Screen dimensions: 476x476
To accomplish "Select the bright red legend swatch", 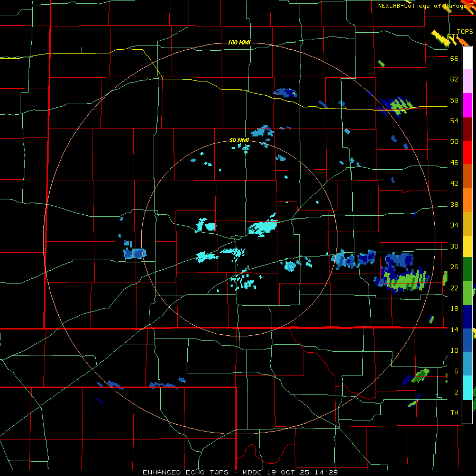I will click(467, 152).
